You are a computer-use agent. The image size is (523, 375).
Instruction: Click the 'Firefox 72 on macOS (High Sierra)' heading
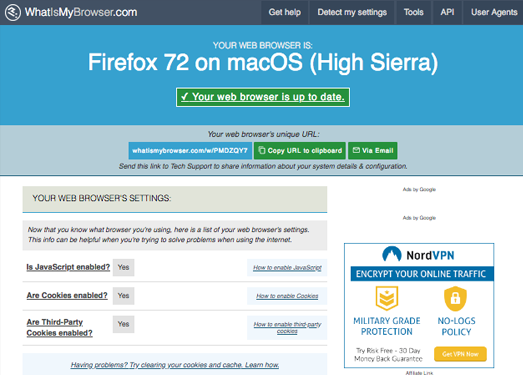point(263,62)
